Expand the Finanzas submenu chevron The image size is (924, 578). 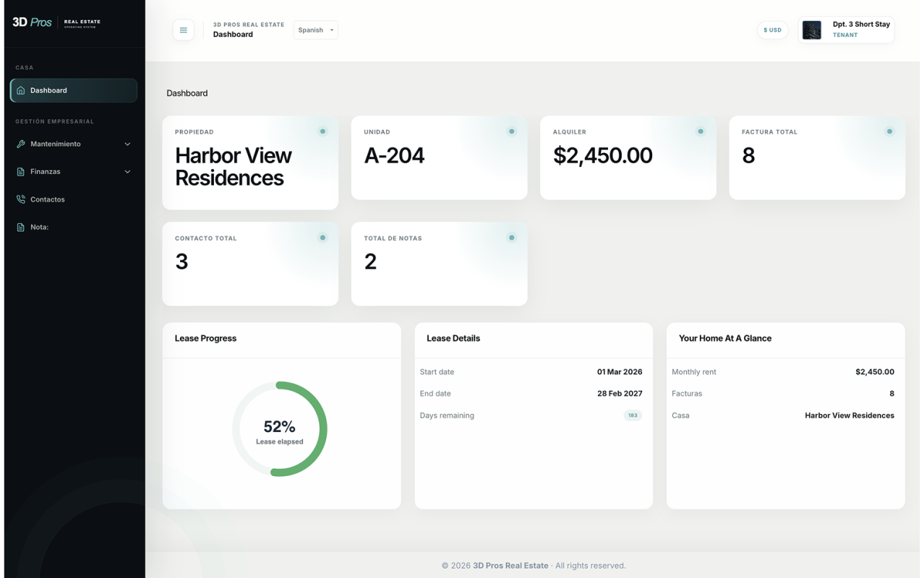[x=128, y=172]
